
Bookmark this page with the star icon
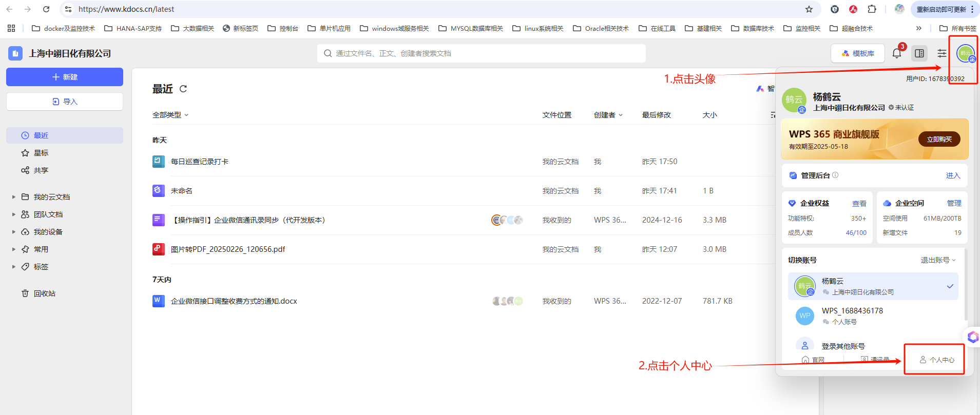(x=809, y=9)
